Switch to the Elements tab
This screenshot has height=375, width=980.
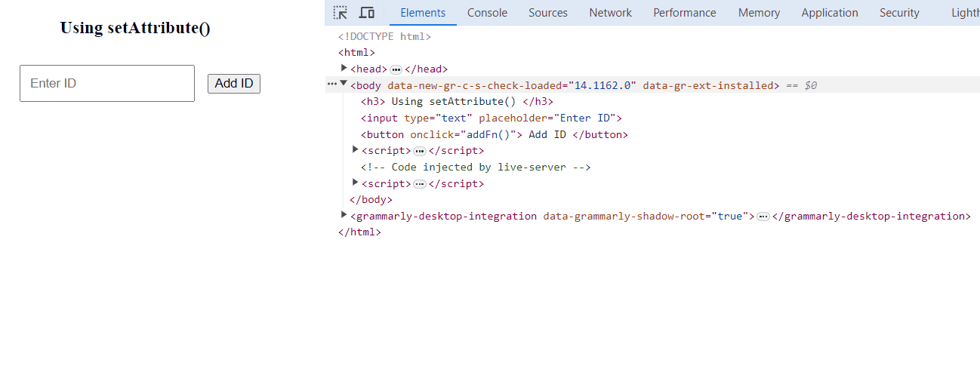point(423,13)
